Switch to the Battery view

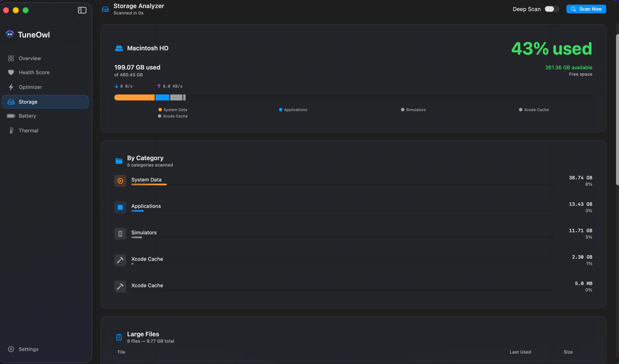point(45,116)
